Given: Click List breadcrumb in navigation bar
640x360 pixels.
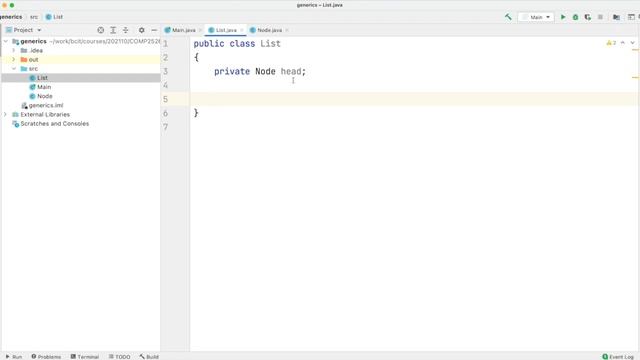Looking at the screenshot, I should (54, 17).
